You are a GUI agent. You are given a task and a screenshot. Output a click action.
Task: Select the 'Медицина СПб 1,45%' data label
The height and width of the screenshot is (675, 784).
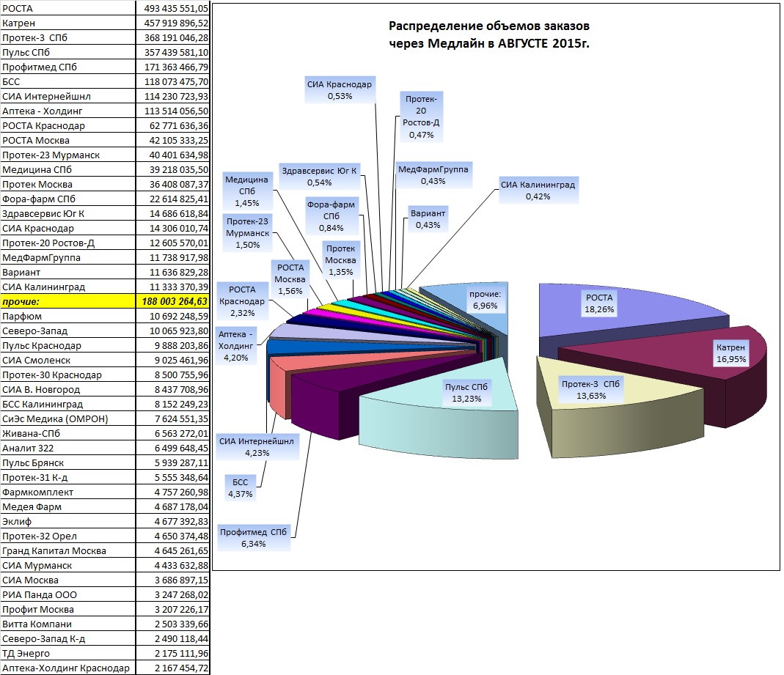[x=246, y=191]
